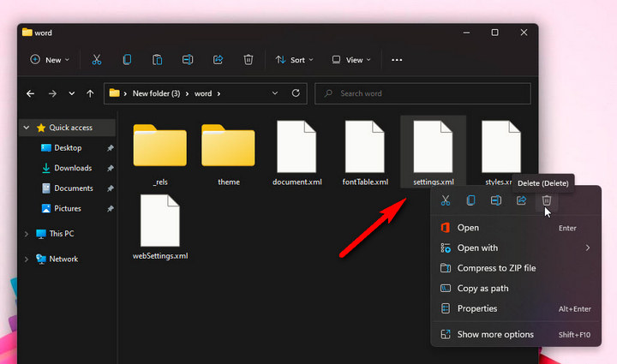Open Documents in Quick access
The width and height of the screenshot is (617, 364).
(x=74, y=188)
